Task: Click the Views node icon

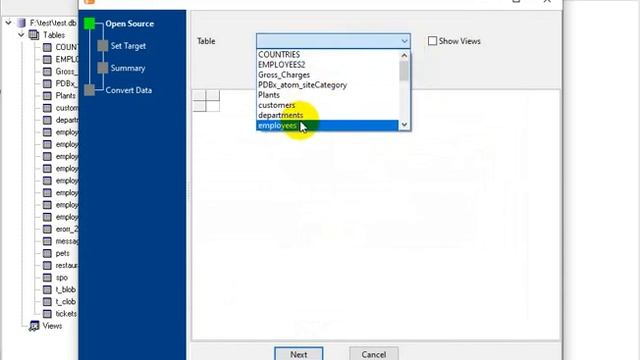Action: (34, 326)
